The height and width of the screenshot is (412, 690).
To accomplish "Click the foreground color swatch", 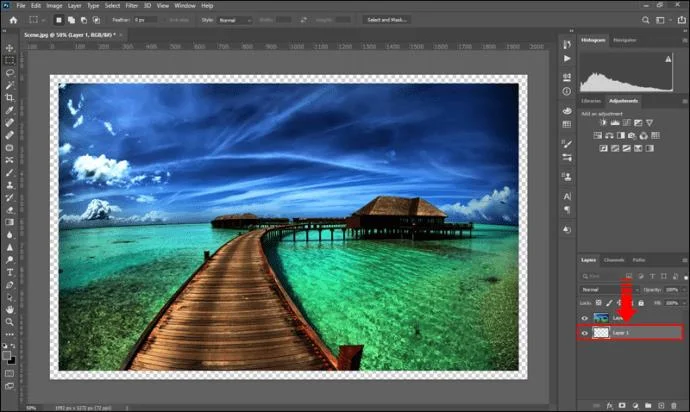I will (x=8, y=356).
